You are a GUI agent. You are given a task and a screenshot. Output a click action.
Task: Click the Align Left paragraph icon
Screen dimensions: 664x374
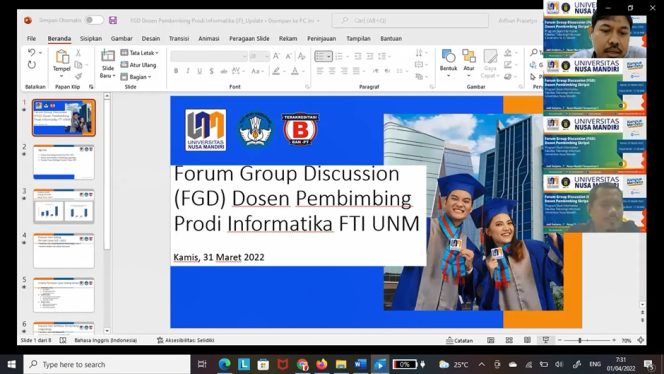coord(320,71)
